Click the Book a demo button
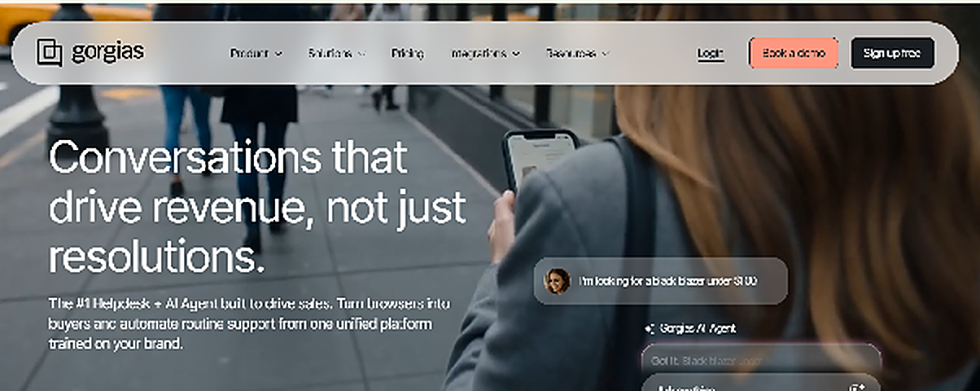The image size is (980, 391). (794, 53)
